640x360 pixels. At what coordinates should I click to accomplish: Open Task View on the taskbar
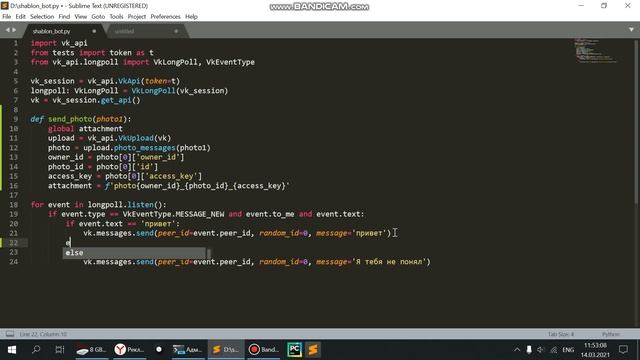click(x=60, y=350)
